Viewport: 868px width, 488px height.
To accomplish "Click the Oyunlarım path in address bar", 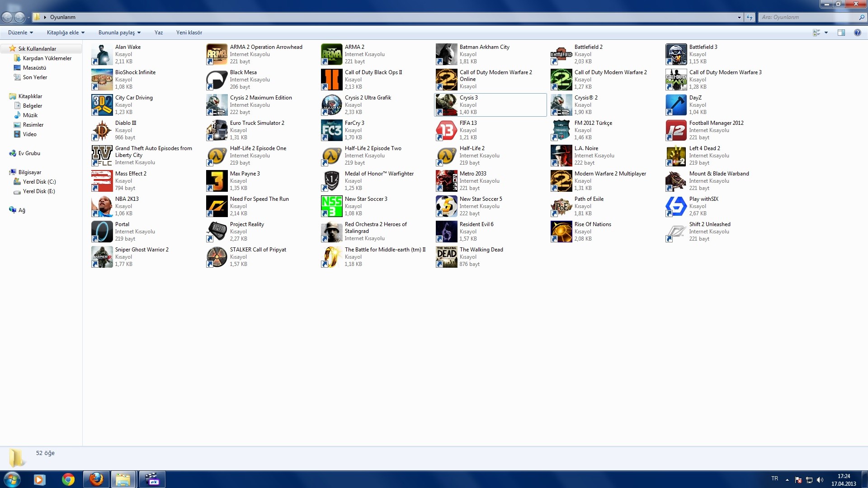I will [x=63, y=17].
